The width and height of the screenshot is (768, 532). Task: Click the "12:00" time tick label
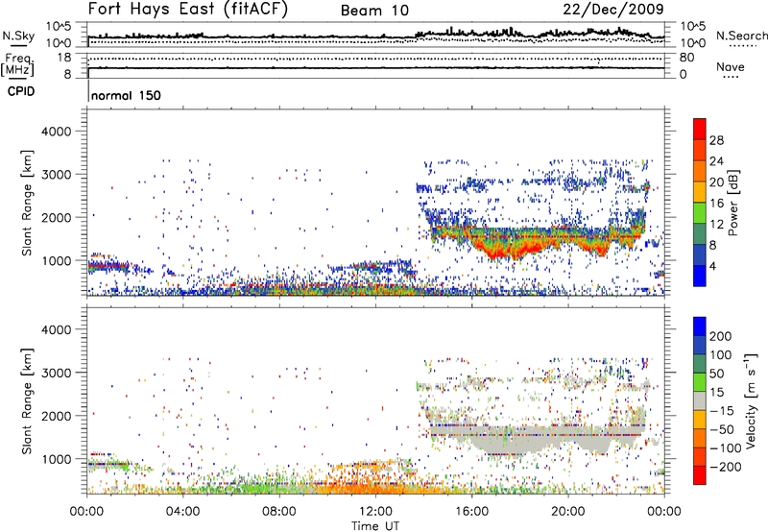tap(375, 512)
